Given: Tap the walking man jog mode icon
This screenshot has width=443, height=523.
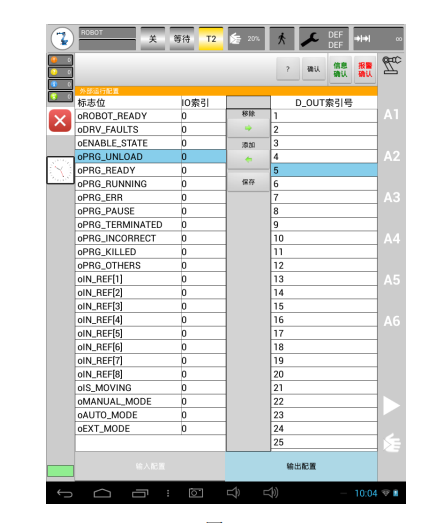Looking at the screenshot, I should 282,39.
